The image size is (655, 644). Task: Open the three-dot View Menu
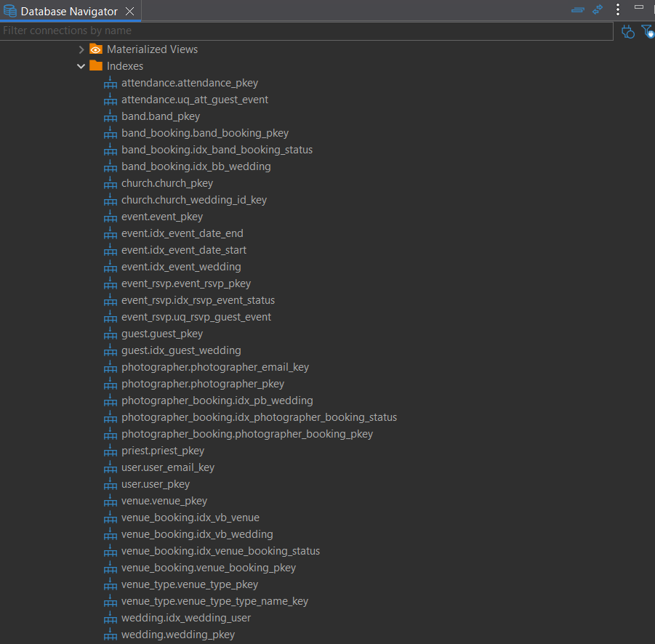tap(618, 10)
